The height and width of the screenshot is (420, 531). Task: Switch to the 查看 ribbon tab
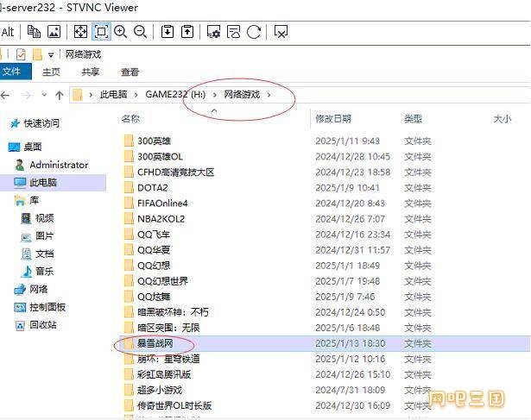(130, 72)
